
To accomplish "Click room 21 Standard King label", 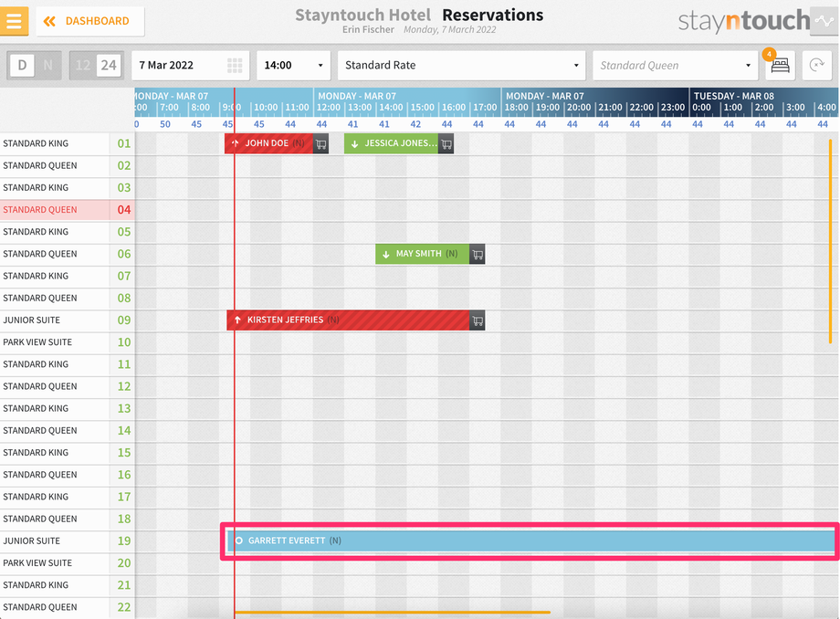I will (36, 584).
